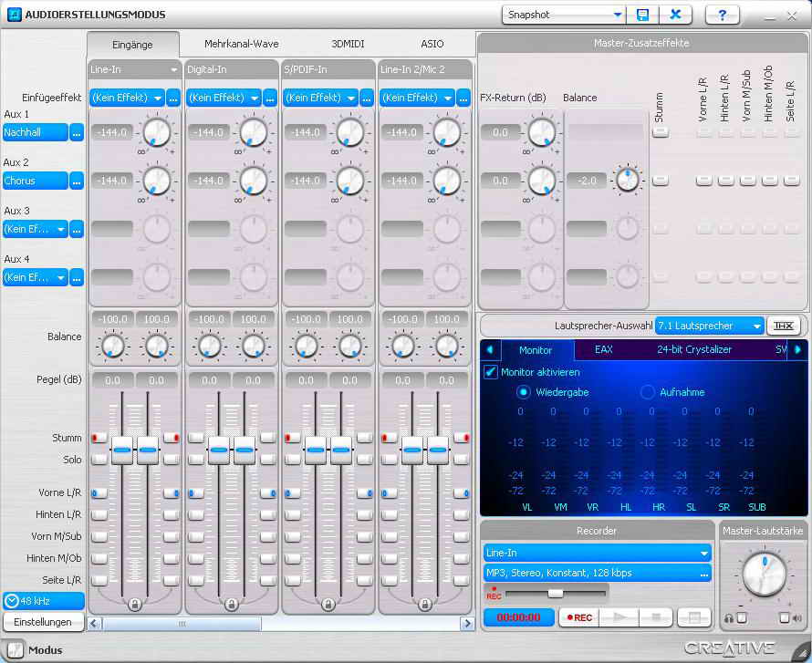Open Digital-In insert effect settings ellipsis
Viewport: 812px width, 663px height.
[x=270, y=98]
